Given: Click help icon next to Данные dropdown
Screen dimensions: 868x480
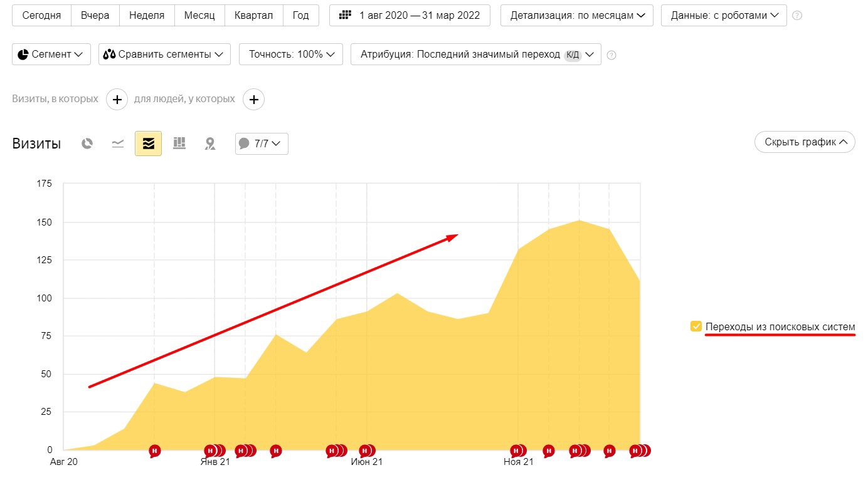Looking at the screenshot, I should pyautogui.click(x=797, y=16).
